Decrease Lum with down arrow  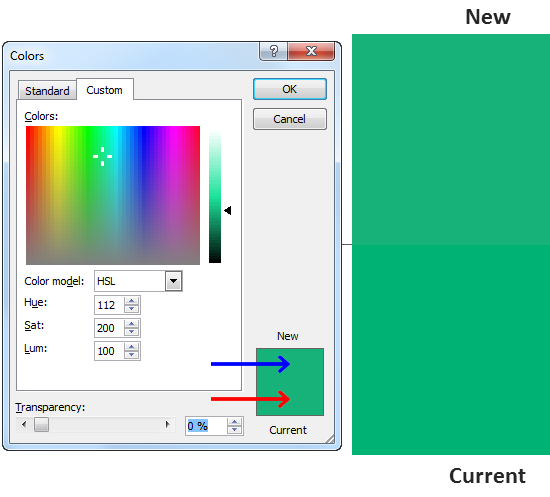132,355
